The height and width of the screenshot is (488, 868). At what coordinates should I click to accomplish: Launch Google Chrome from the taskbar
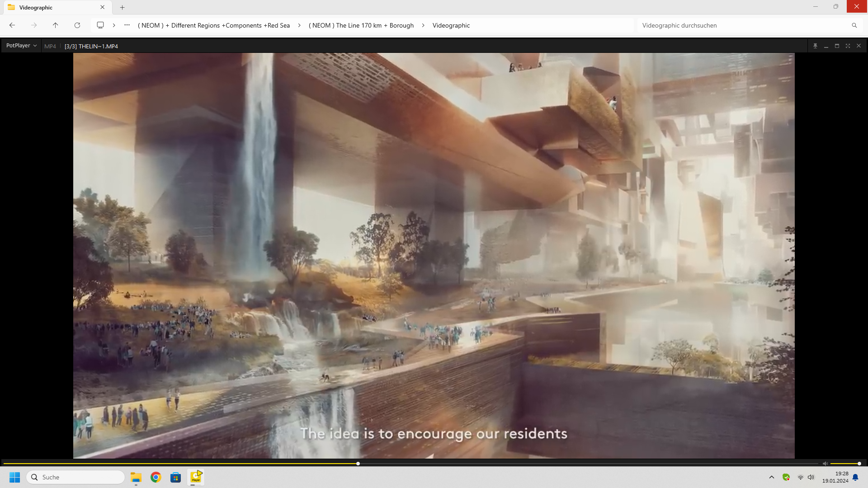pos(156,477)
